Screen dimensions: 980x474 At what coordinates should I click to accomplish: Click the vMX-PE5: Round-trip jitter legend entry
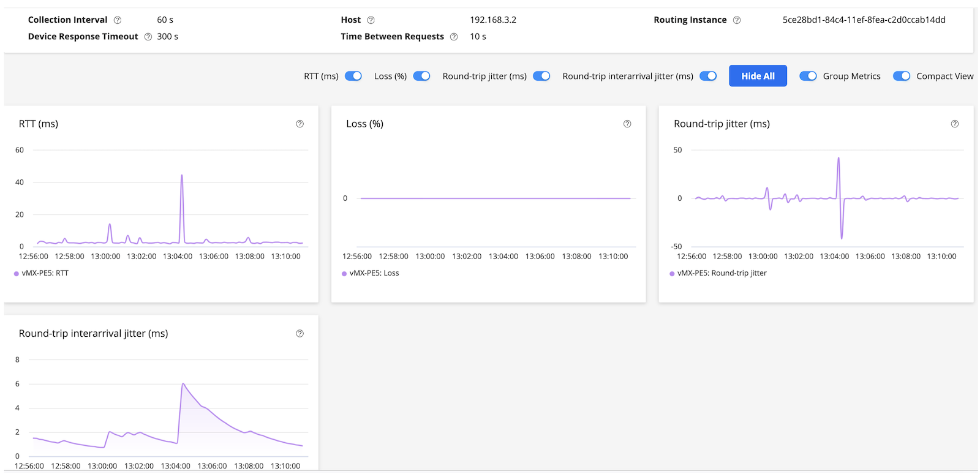pos(718,273)
